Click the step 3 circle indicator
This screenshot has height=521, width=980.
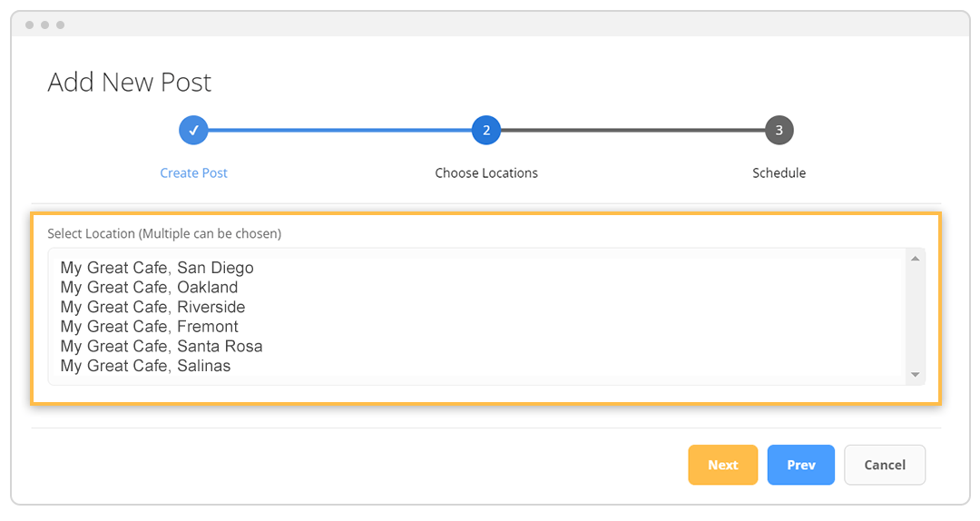779,131
